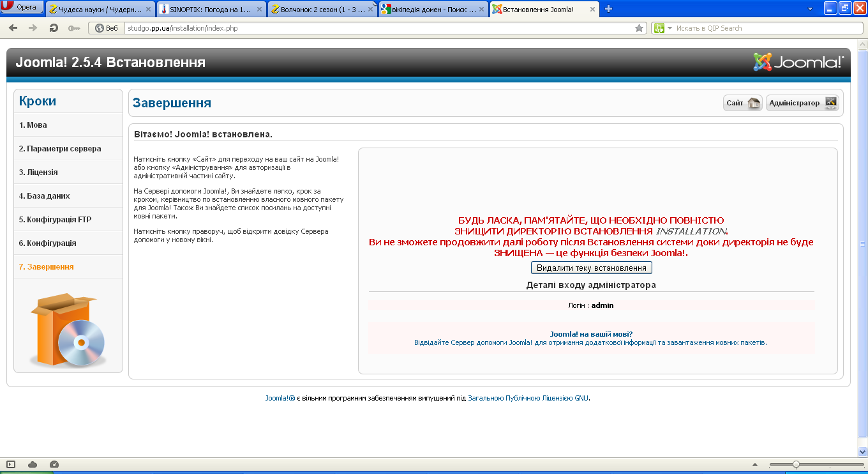The width and height of the screenshot is (868, 474).
Task: Switch to the SINOPTIK Погода tab
Action: pos(211,9)
